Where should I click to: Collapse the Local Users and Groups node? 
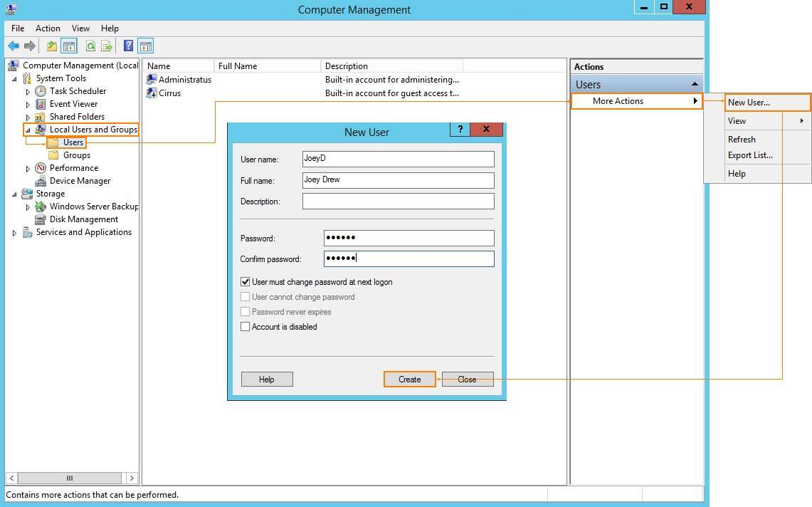[28, 130]
